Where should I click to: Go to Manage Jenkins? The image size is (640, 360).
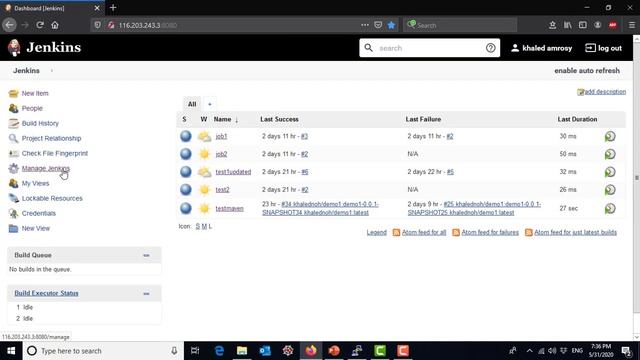tap(46, 168)
